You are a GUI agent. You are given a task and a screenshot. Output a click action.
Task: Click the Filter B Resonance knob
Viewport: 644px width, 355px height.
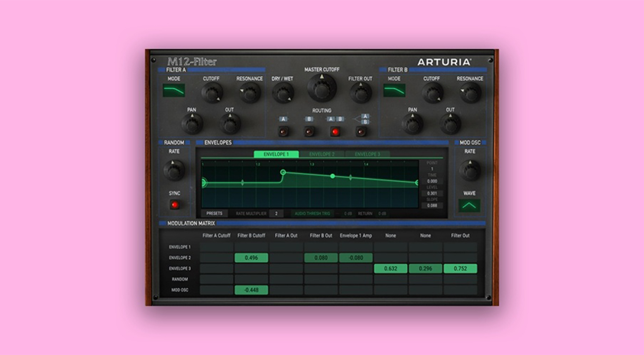pyautogui.click(x=470, y=93)
